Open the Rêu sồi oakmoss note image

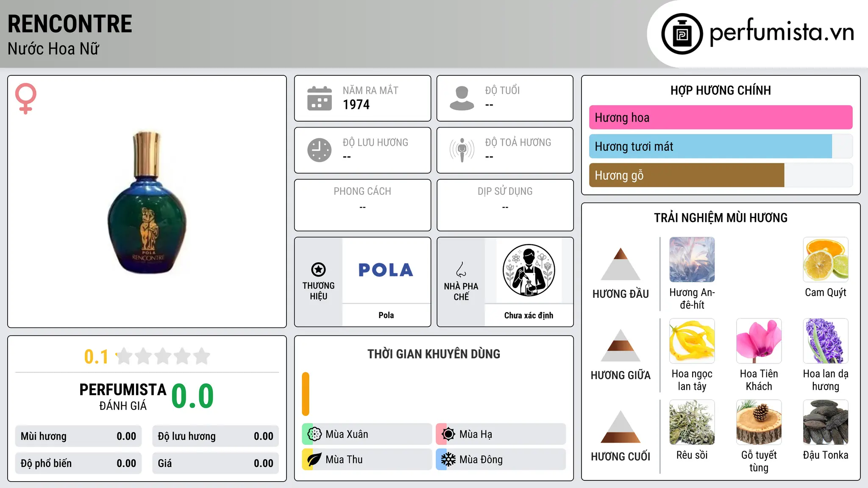click(692, 422)
